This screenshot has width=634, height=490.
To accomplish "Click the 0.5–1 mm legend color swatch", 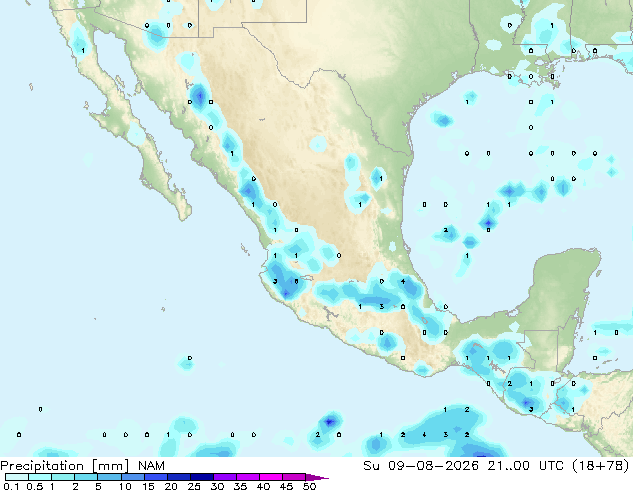I will click(40, 477).
